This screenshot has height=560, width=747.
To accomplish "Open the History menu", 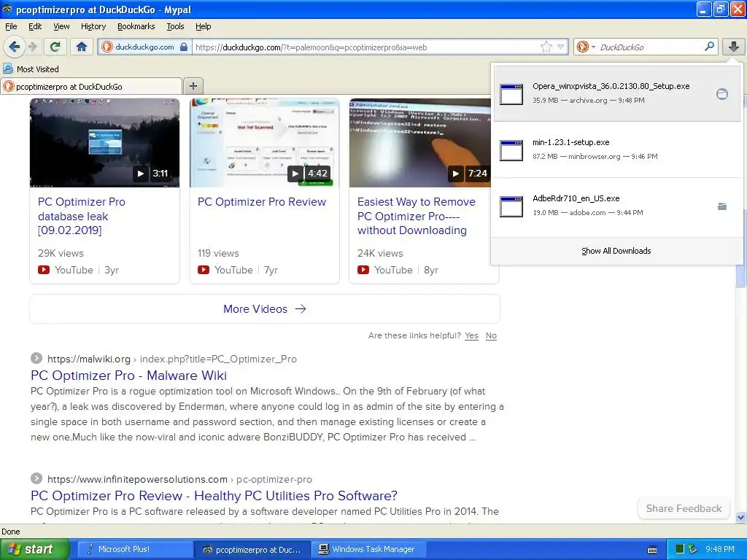I will point(93,26).
